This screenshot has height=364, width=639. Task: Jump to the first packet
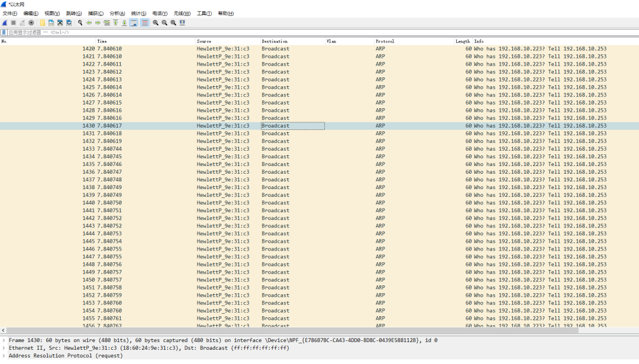click(116, 23)
